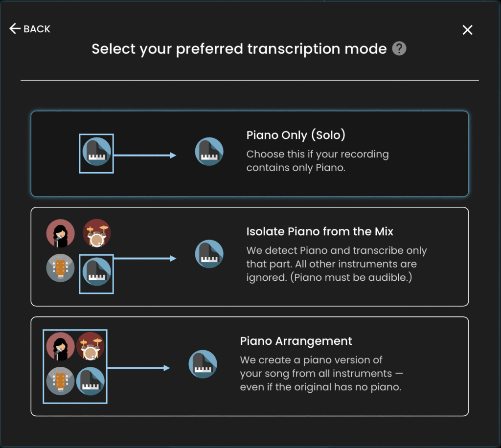Click the description text under Piano Arrangement
This screenshot has width=501, height=448.
[x=321, y=374]
